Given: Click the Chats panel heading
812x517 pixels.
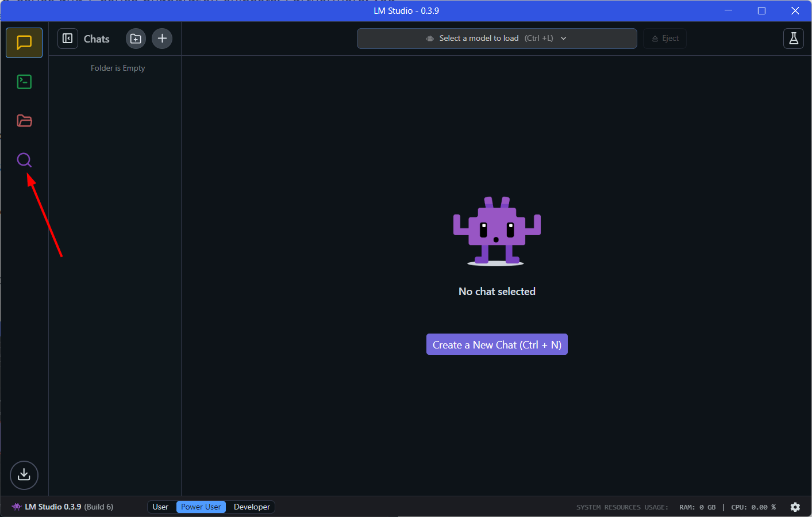Looking at the screenshot, I should (x=97, y=39).
